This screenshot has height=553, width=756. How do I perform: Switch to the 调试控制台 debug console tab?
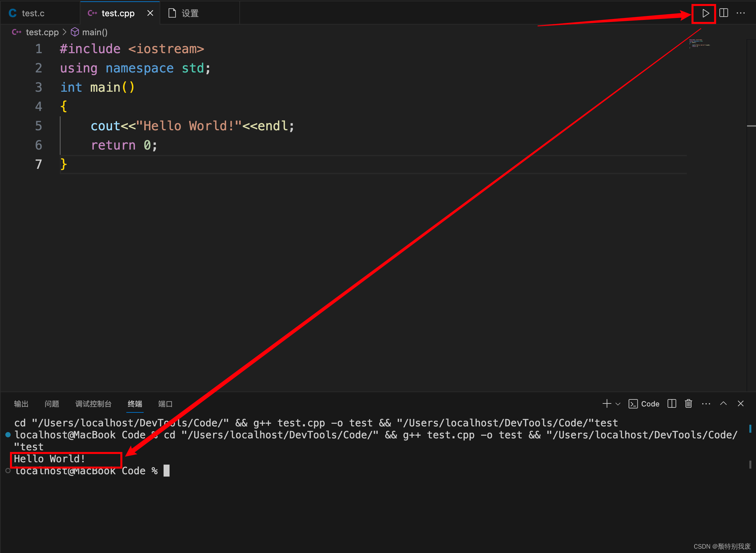click(x=93, y=404)
